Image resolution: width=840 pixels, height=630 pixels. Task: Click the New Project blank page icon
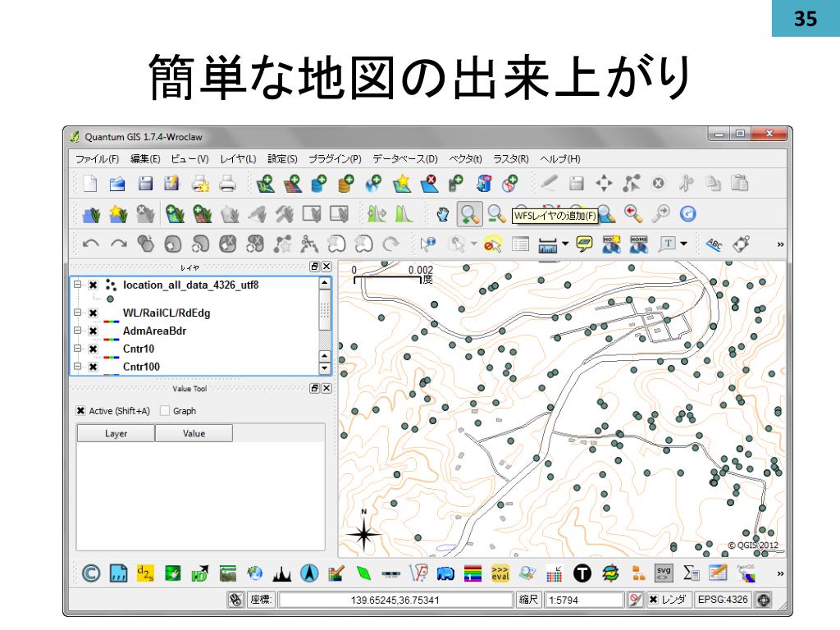(90, 183)
